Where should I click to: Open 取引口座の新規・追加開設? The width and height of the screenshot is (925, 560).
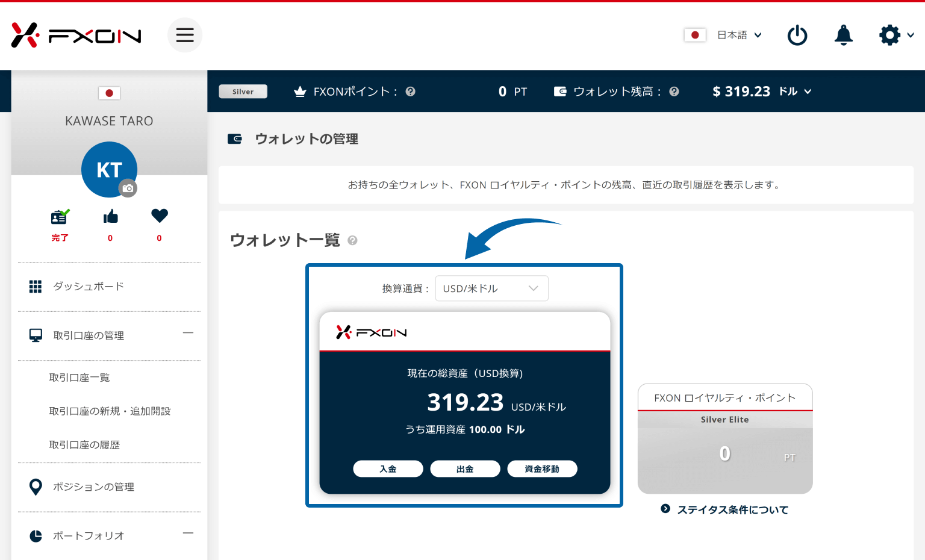[x=110, y=411]
